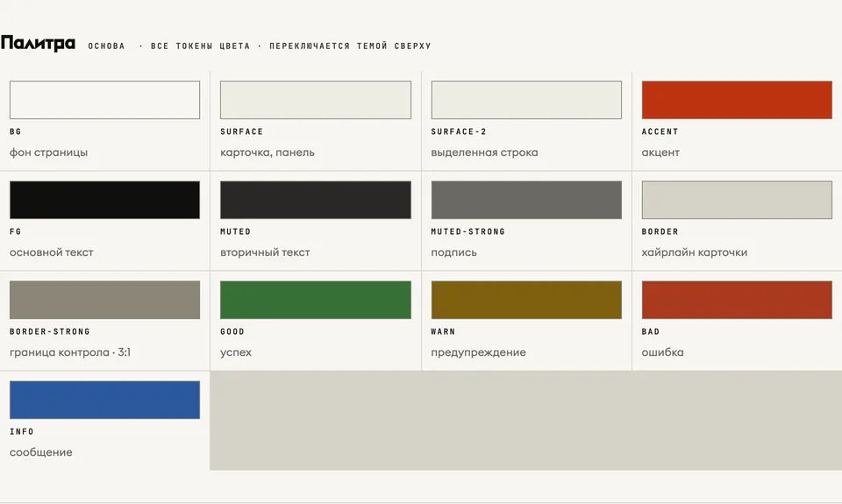Click the 'ACCENT' token label

point(660,131)
